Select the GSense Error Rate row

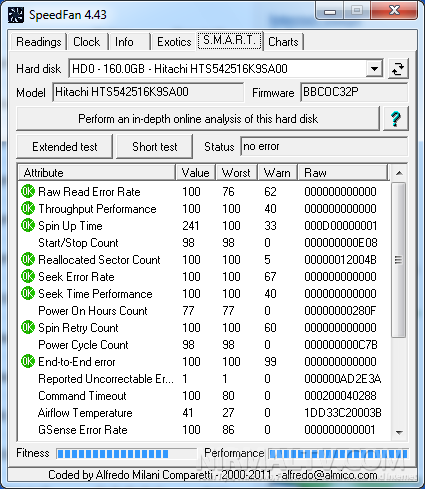[x=203, y=430]
